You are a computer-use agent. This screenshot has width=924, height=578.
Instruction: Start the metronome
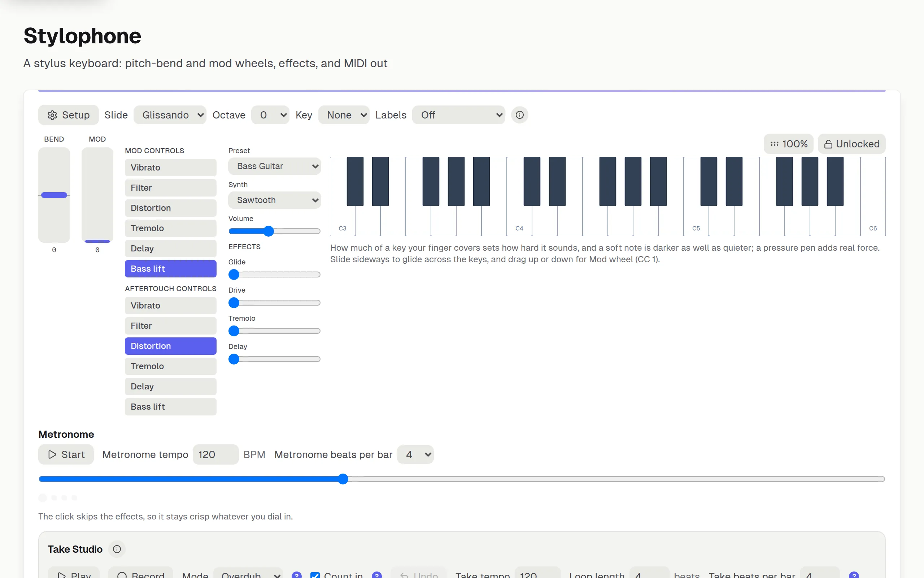[66, 454]
